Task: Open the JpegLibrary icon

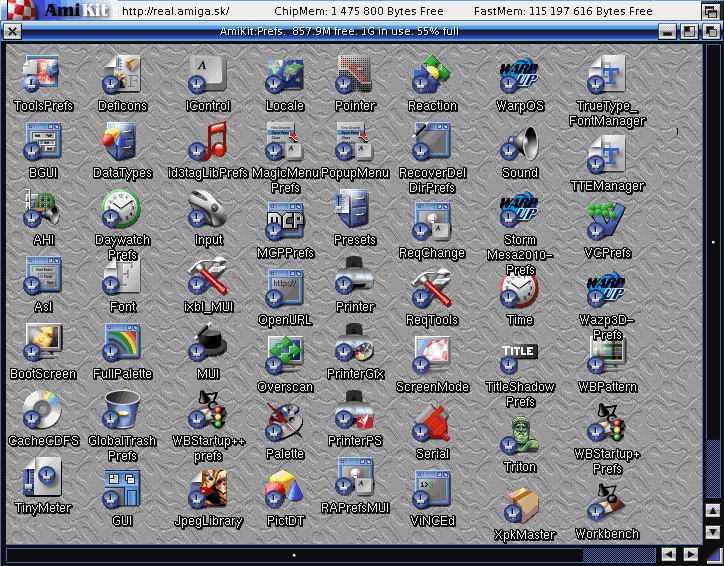Action: pyautogui.click(x=208, y=488)
